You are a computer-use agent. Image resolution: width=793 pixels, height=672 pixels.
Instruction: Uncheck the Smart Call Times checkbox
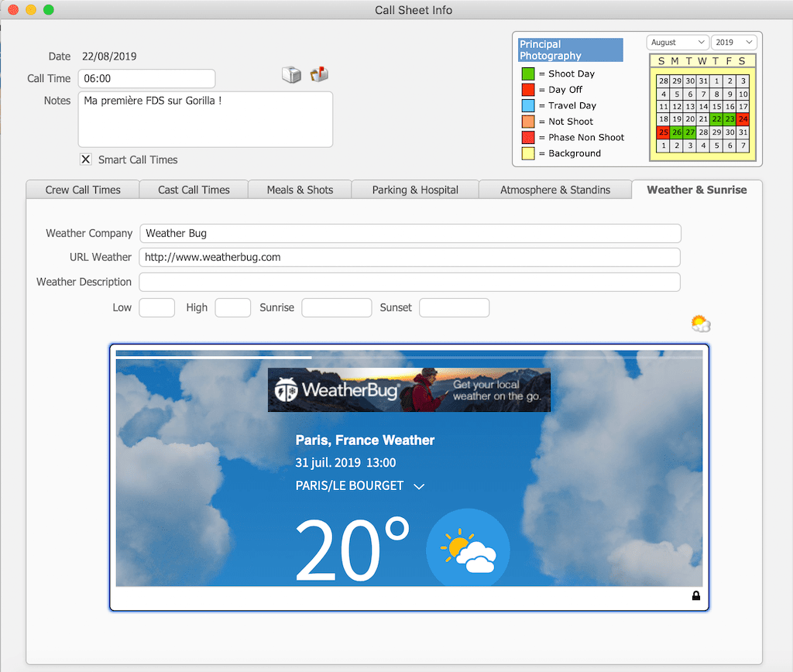[x=86, y=159]
